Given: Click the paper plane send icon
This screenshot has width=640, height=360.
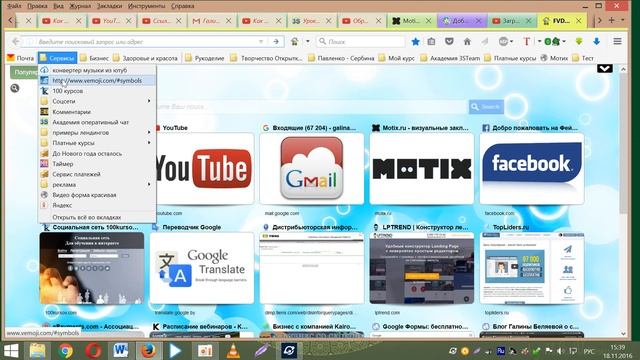Looking at the screenshot, I should [484, 41].
